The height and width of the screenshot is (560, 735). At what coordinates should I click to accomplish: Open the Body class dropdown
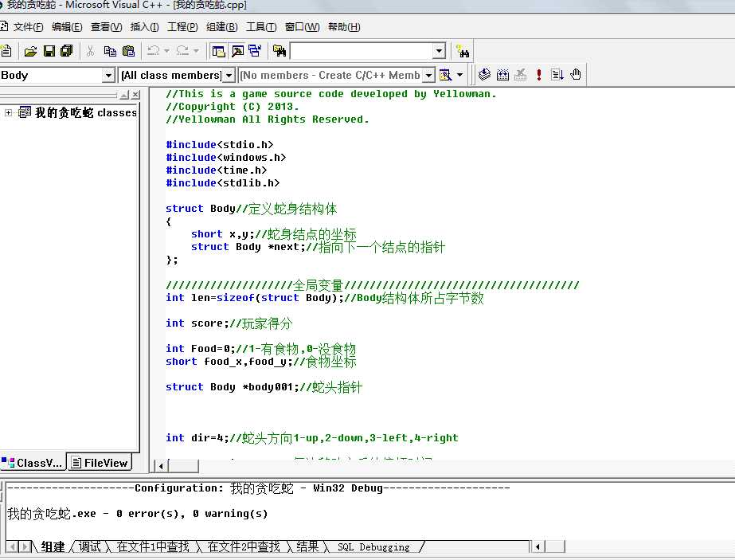pyautogui.click(x=108, y=75)
